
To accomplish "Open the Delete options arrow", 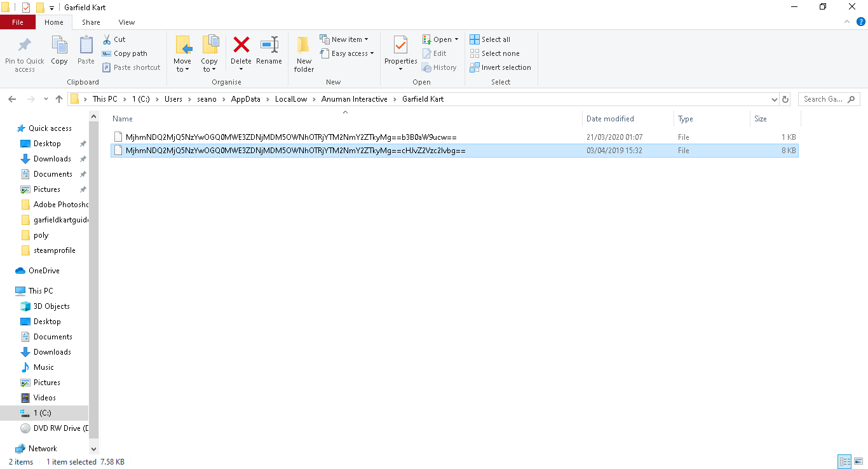I will (241, 69).
